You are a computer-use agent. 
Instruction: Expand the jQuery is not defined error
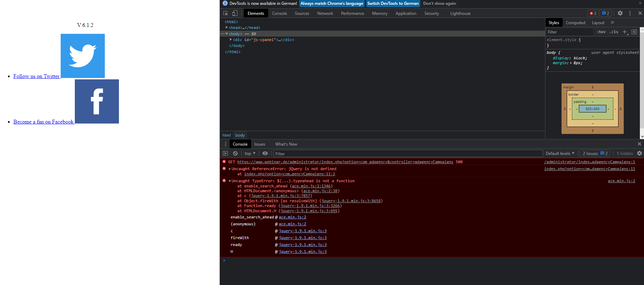(x=230, y=169)
